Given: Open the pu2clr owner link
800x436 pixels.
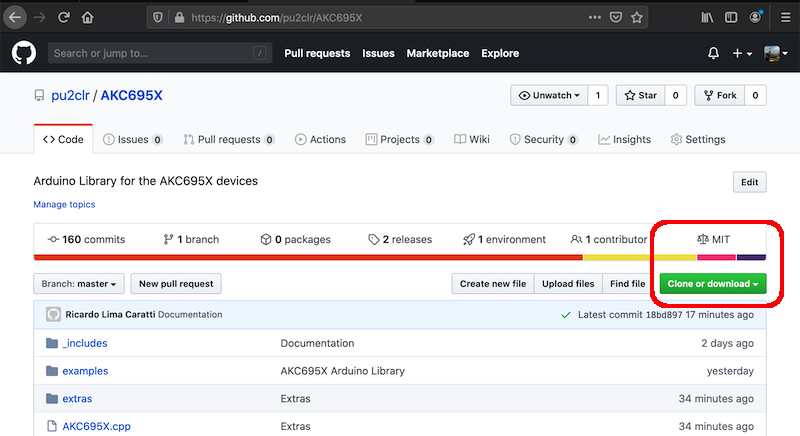Looking at the screenshot, I should pos(70,95).
